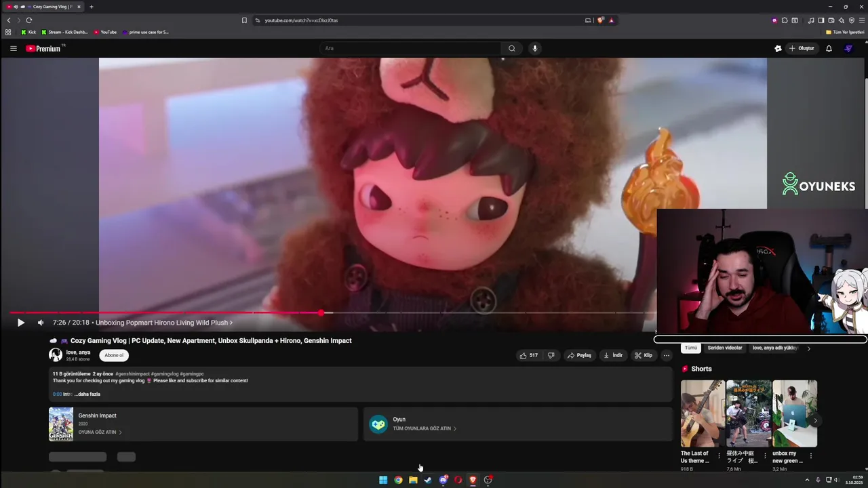
Task: Open the 'Oluştur' create menu
Action: pyautogui.click(x=802, y=48)
